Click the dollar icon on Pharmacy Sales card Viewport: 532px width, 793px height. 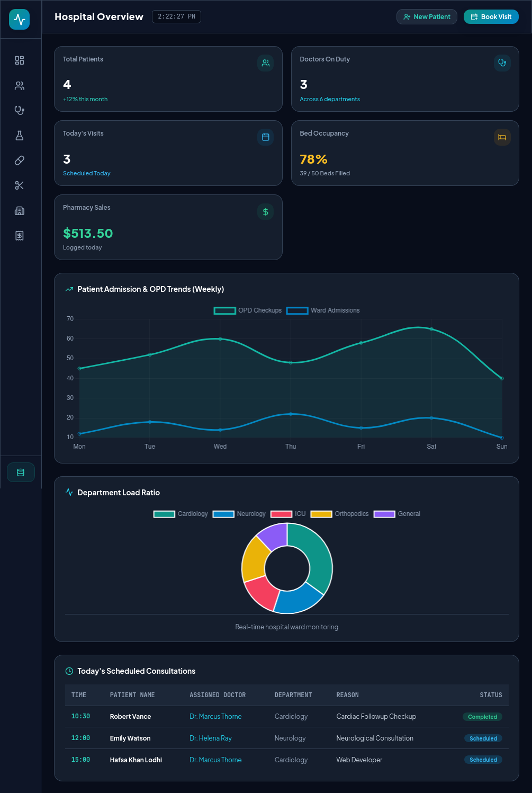pyautogui.click(x=266, y=212)
